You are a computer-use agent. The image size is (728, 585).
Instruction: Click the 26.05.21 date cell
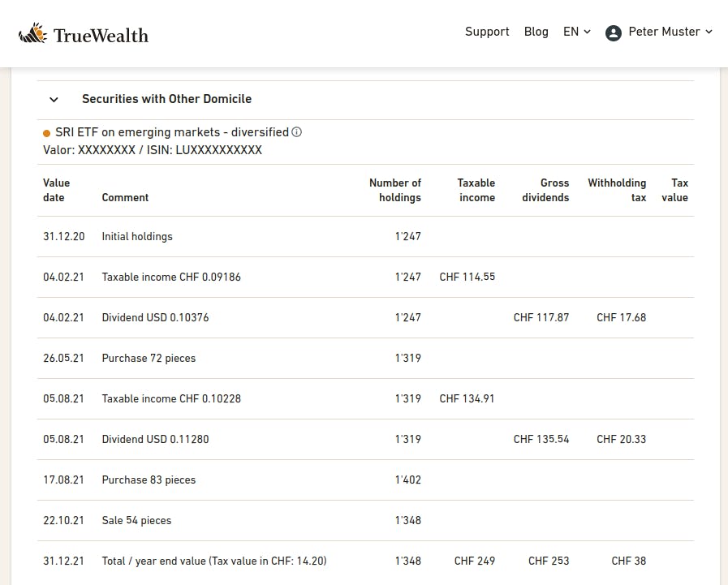63,359
